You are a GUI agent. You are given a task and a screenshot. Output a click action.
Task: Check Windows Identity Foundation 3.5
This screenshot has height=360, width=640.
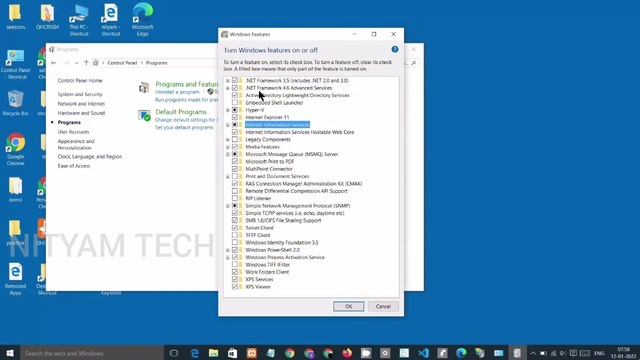tap(235, 242)
